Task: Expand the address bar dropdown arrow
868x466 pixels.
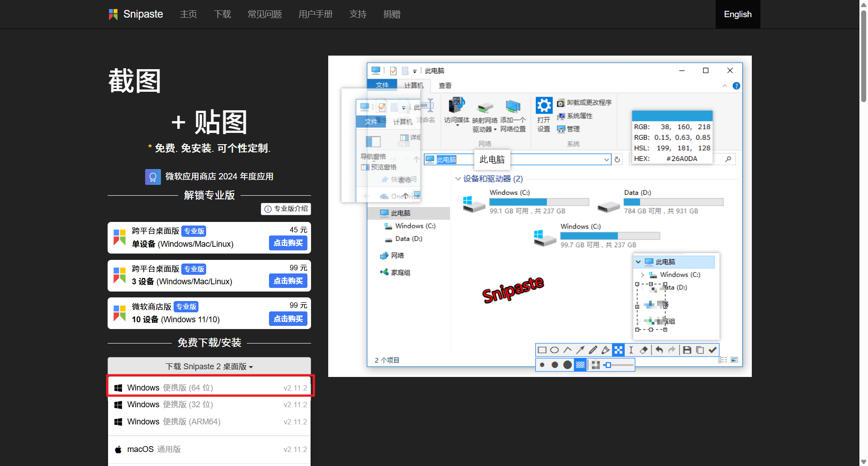Action: tap(606, 160)
